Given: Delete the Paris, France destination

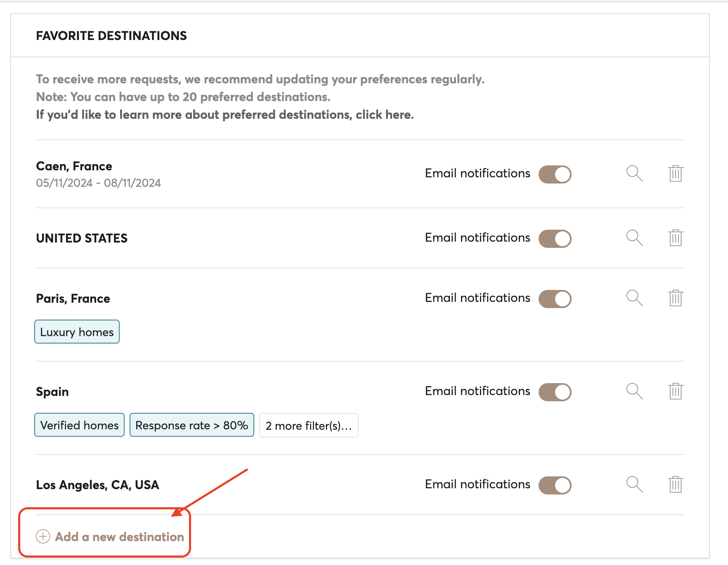Looking at the screenshot, I should [x=676, y=298].
